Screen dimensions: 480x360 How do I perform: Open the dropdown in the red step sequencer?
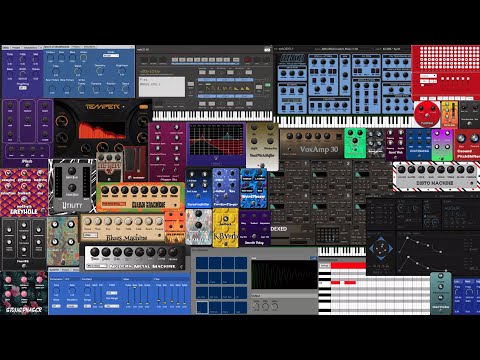tap(428, 76)
